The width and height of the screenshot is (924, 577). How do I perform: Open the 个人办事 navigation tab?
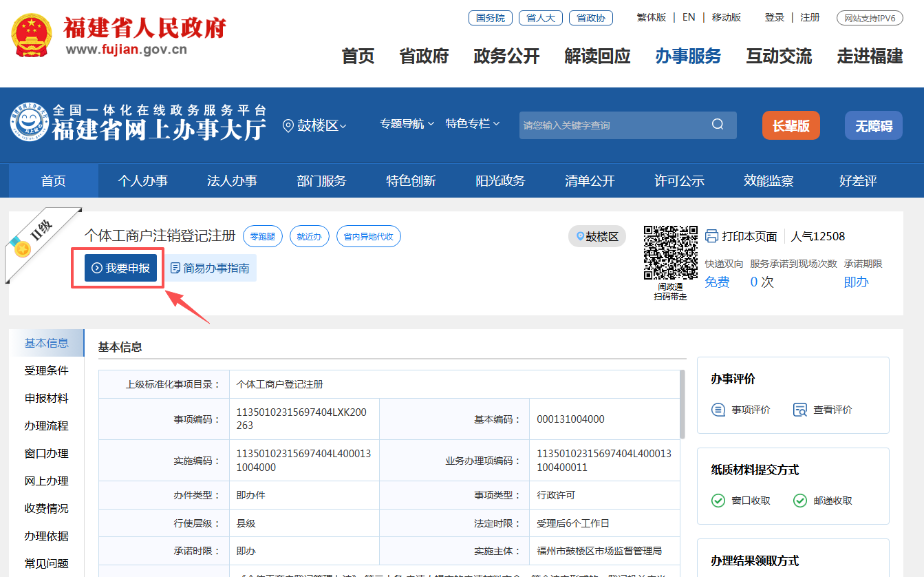(x=142, y=181)
